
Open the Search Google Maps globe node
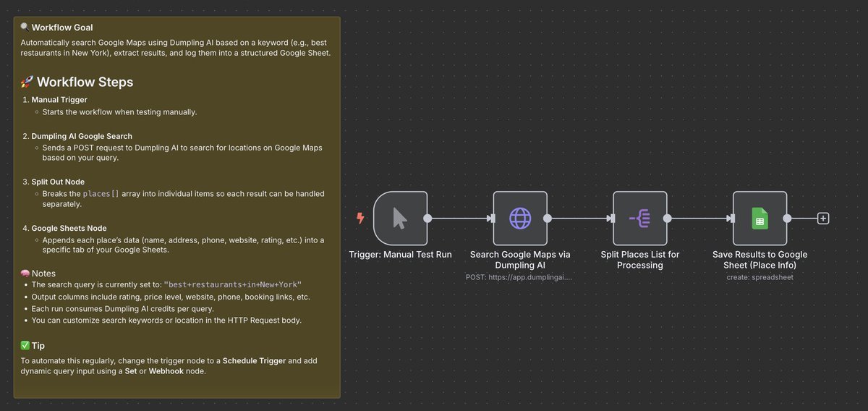point(520,218)
